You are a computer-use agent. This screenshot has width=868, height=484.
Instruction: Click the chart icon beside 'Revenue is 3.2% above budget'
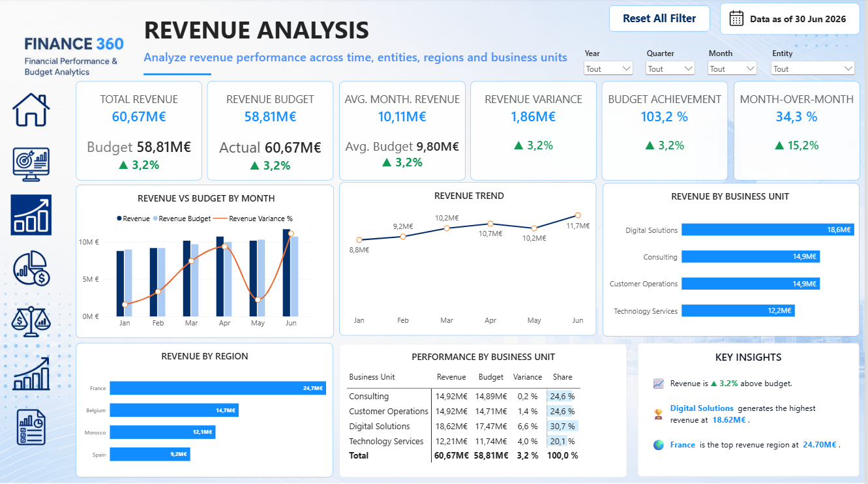[658, 384]
